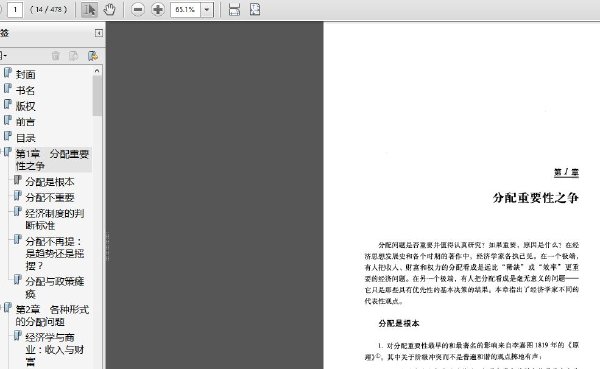Delete selected bookmark trash icon
The height and width of the screenshot is (369, 600).
[55, 56]
